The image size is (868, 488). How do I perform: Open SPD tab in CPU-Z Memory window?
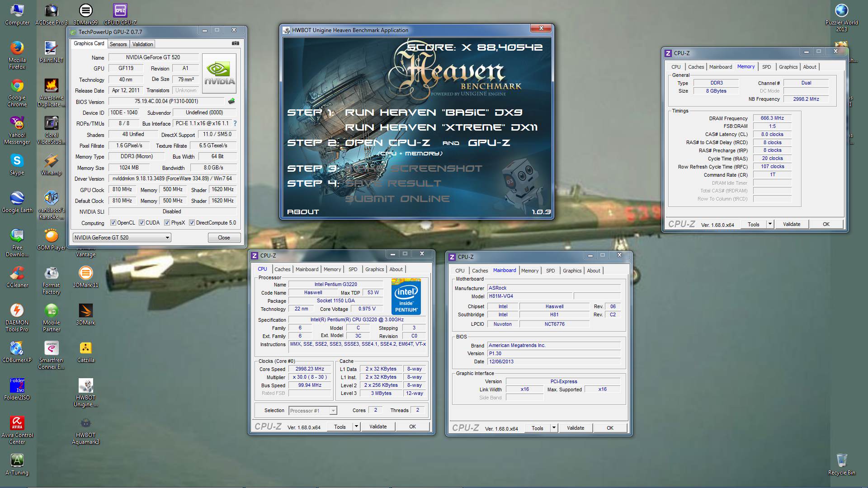pyautogui.click(x=767, y=67)
